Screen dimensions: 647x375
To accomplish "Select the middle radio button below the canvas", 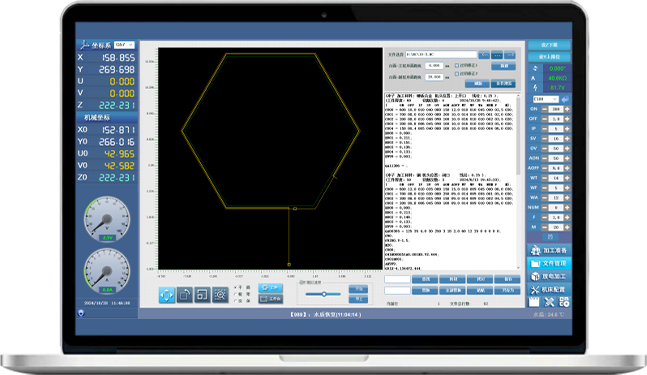I will point(236,294).
